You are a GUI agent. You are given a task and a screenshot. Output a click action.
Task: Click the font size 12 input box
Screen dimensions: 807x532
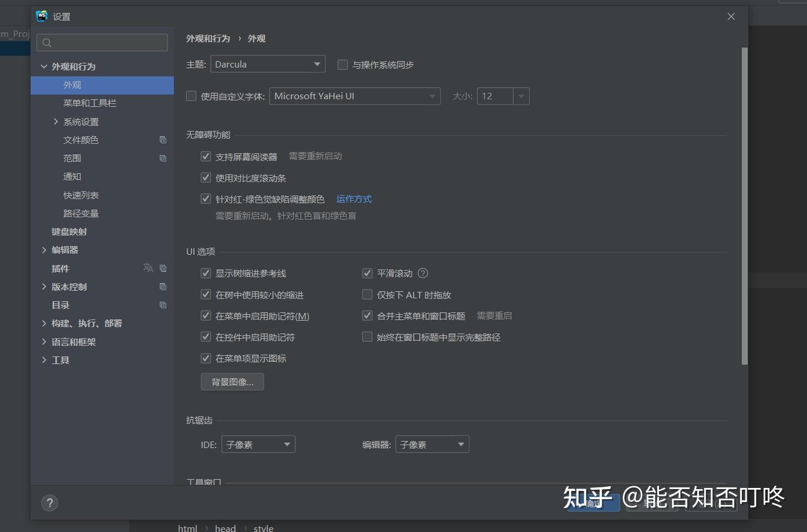(x=496, y=96)
